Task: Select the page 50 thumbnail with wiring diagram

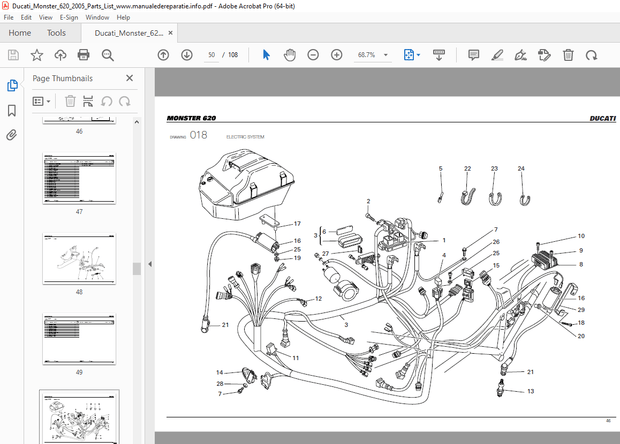Action: [x=79, y=418]
